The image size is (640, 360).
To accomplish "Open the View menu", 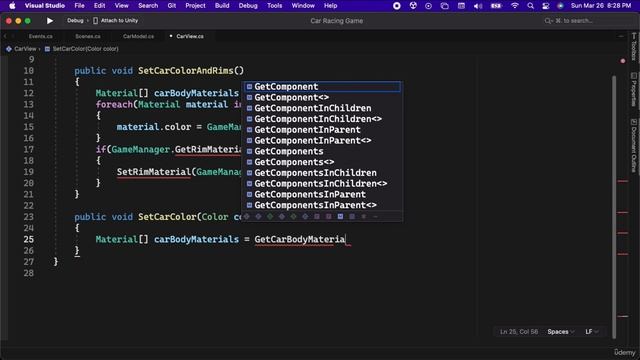I will click(121, 6).
